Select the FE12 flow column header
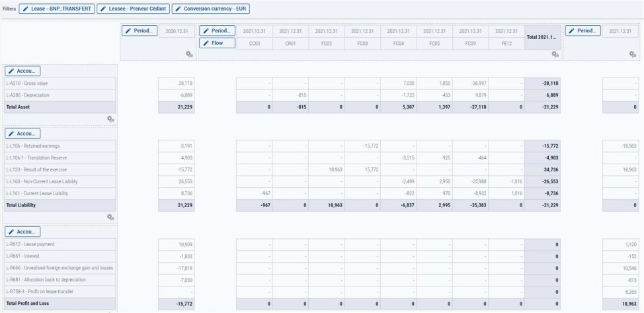Image resolution: width=644 pixels, height=313 pixels. click(x=506, y=43)
